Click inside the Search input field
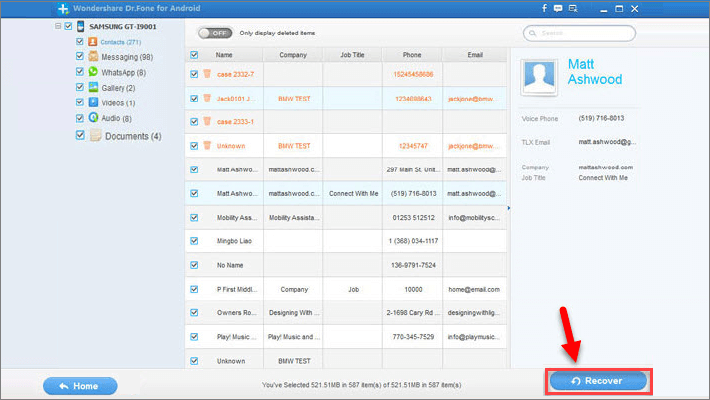 pos(579,33)
